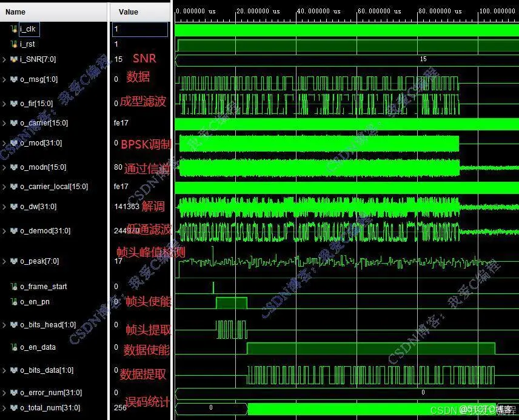Click the i_rst signal icon
The height and width of the screenshot is (420, 519).
(14, 44)
